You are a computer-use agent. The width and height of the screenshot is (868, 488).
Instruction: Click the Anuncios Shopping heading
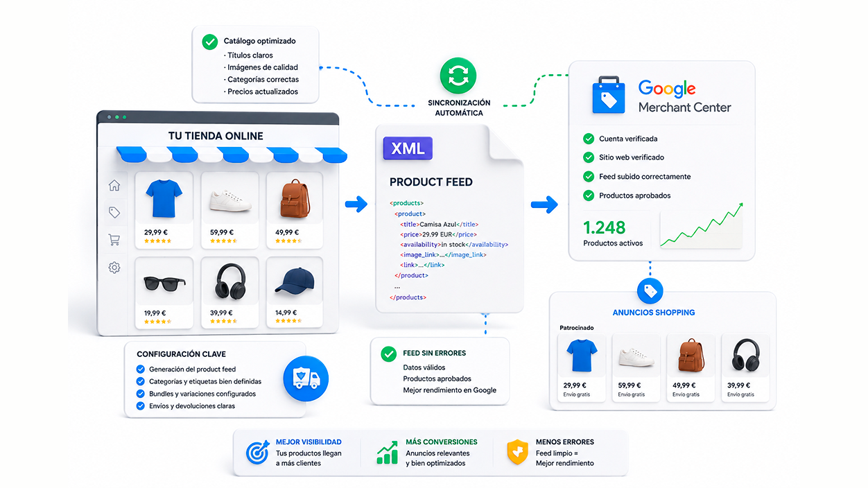[x=654, y=313]
